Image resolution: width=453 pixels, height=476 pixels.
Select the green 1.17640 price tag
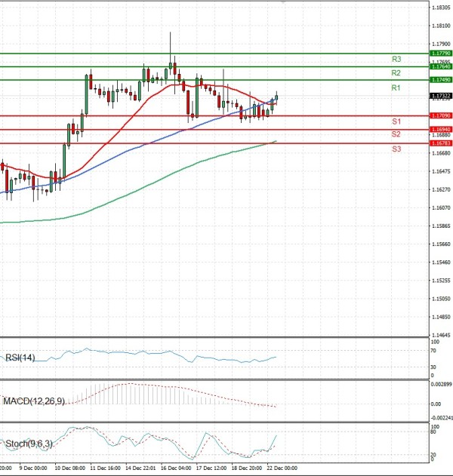tap(441, 66)
